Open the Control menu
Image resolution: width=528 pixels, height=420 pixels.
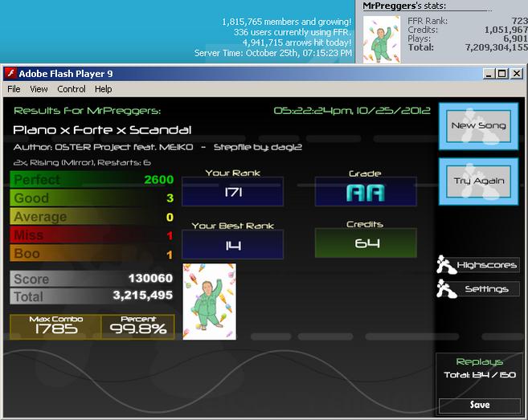tap(72, 89)
